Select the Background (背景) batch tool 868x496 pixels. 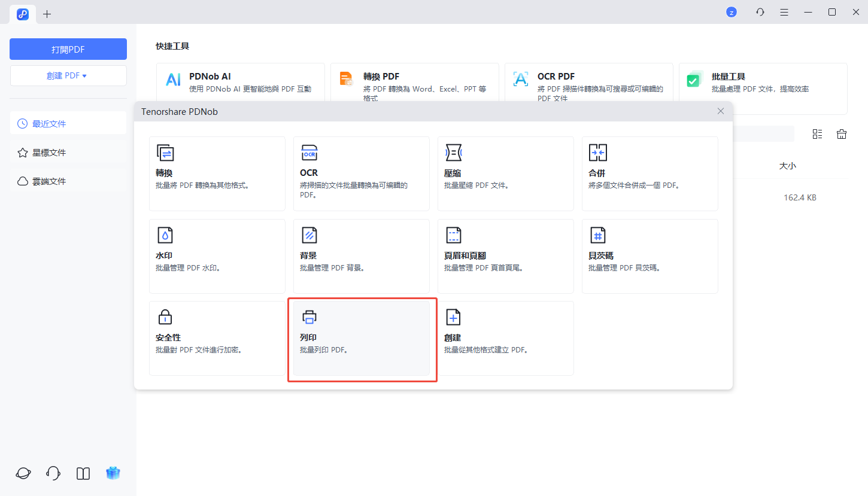click(361, 256)
